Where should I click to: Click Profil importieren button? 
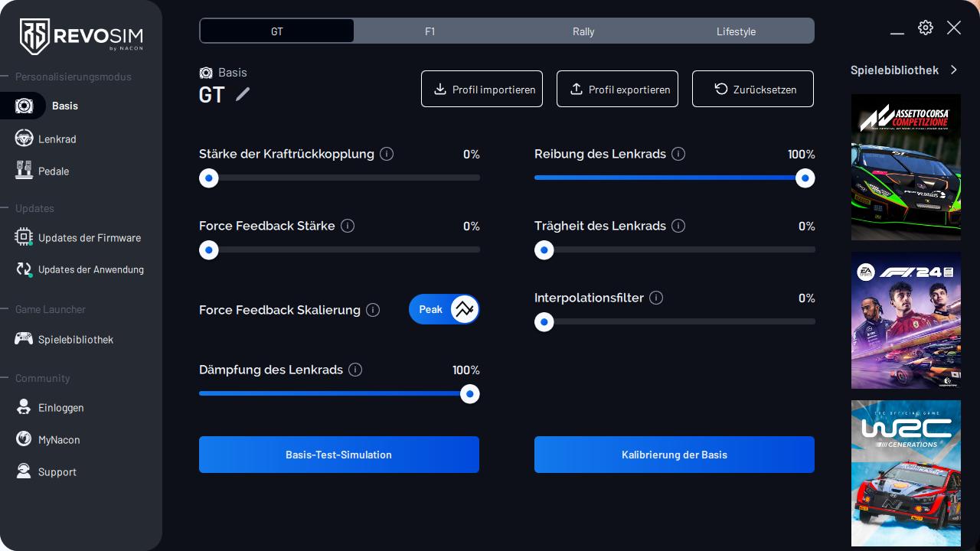pyautogui.click(x=482, y=89)
